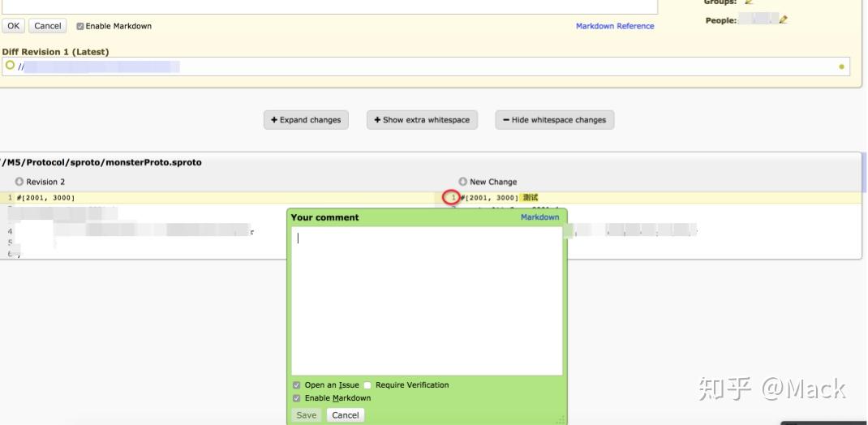Viewport: 868px width, 425px height.
Task: Click the Diff Revision 1 description field
Action: (426, 67)
